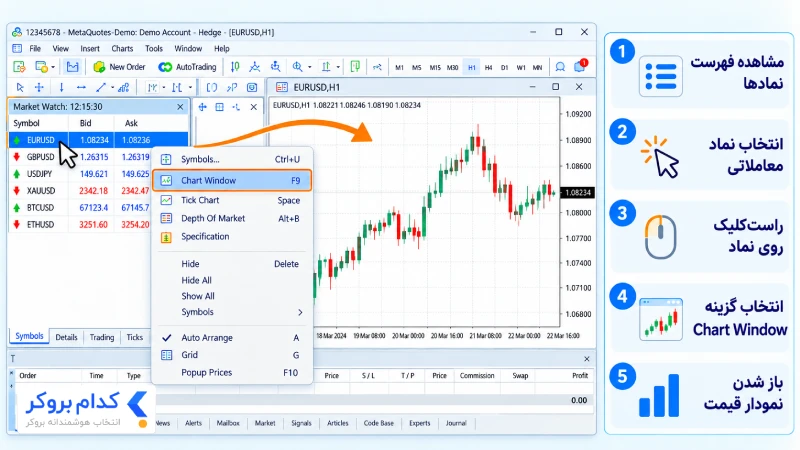Toggle Grid option in context menu
800x450 pixels.
coord(232,355)
